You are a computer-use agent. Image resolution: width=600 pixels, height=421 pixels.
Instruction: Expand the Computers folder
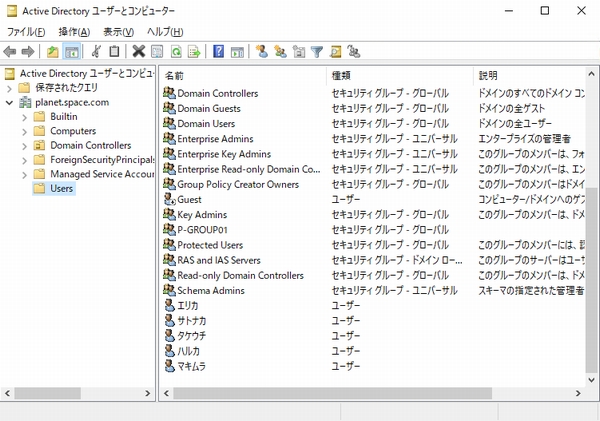pos(24,132)
